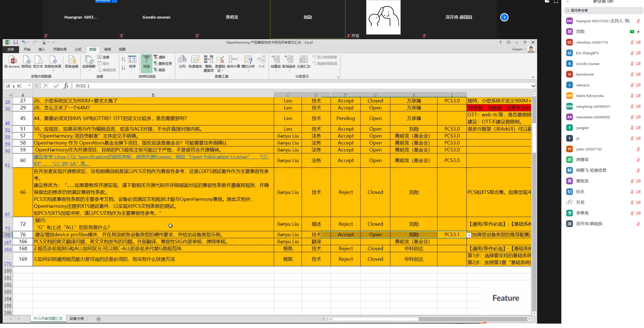The width and height of the screenshot is (644, 328).
Task: Clear the filter (清除)
Action: pos(160,57)
